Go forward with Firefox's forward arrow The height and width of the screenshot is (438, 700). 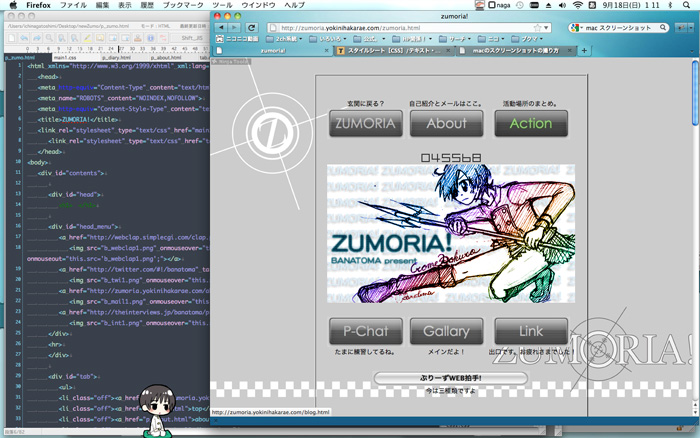[x=234, y=28]
